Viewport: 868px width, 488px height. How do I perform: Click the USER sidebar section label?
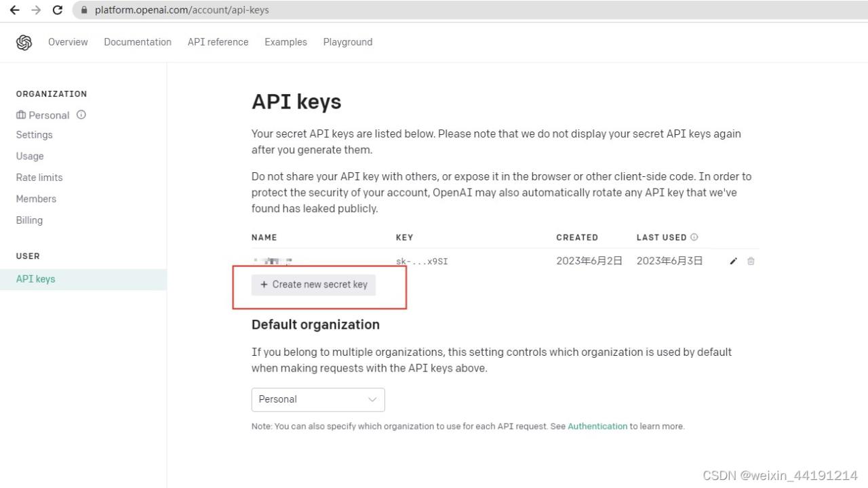click(x=28, y=256)
